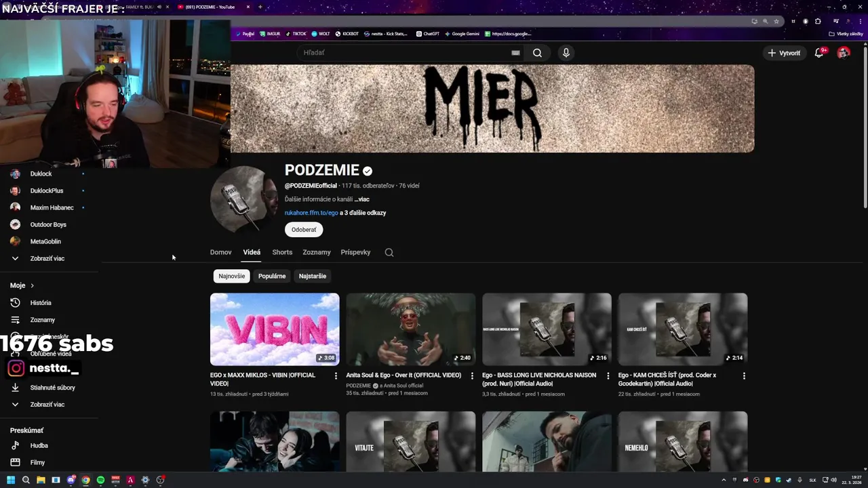
Task: Open the DuklockPlus subscription
Action: (47, 190)
